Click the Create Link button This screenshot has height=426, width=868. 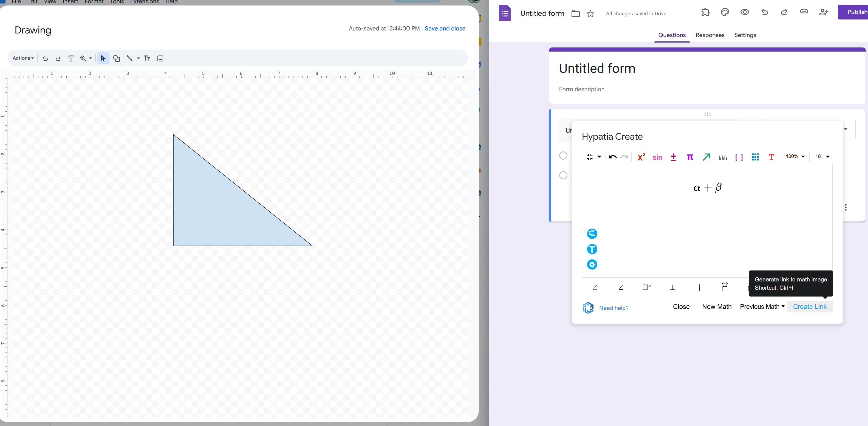810,306
